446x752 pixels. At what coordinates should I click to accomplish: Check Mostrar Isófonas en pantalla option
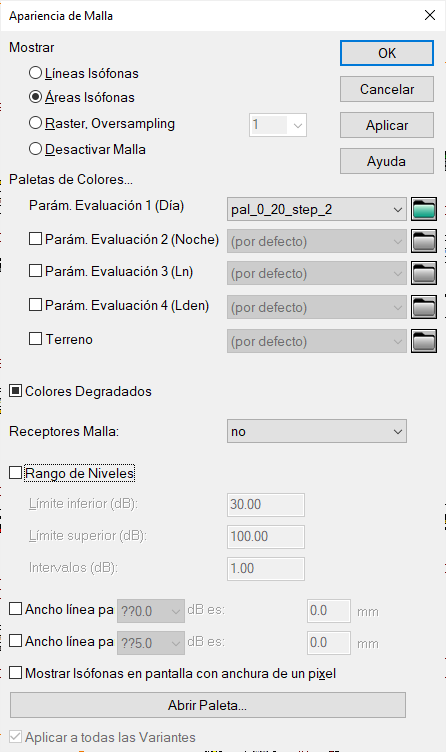pyautogui.click(x=15, y=673)
